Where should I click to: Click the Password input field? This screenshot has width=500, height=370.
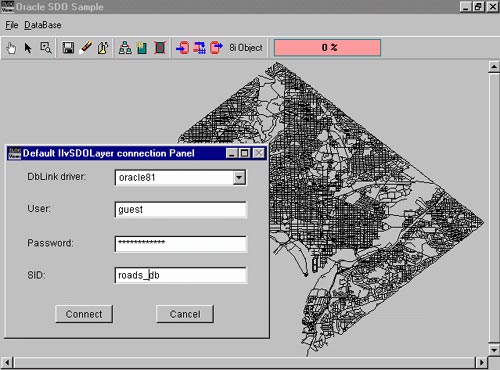180,244
